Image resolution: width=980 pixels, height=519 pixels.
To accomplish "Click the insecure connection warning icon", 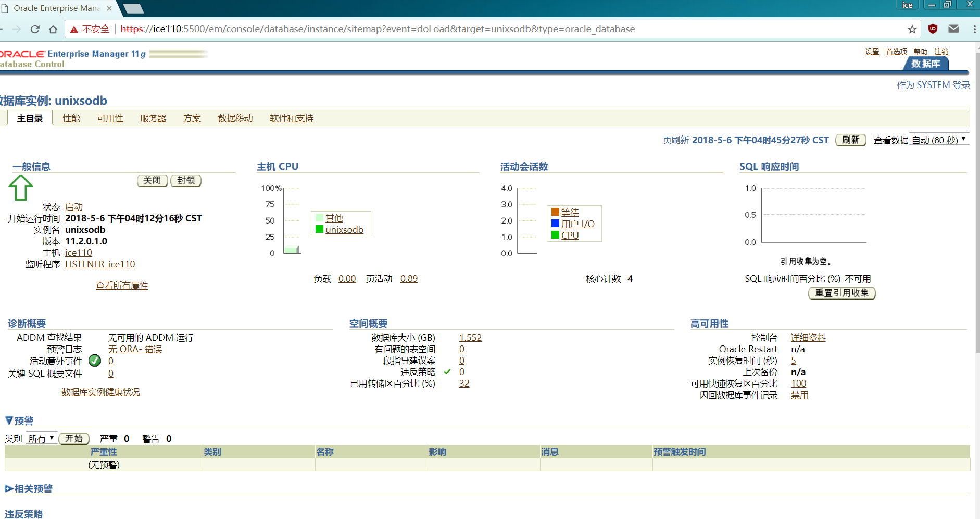I will point(74,29).
